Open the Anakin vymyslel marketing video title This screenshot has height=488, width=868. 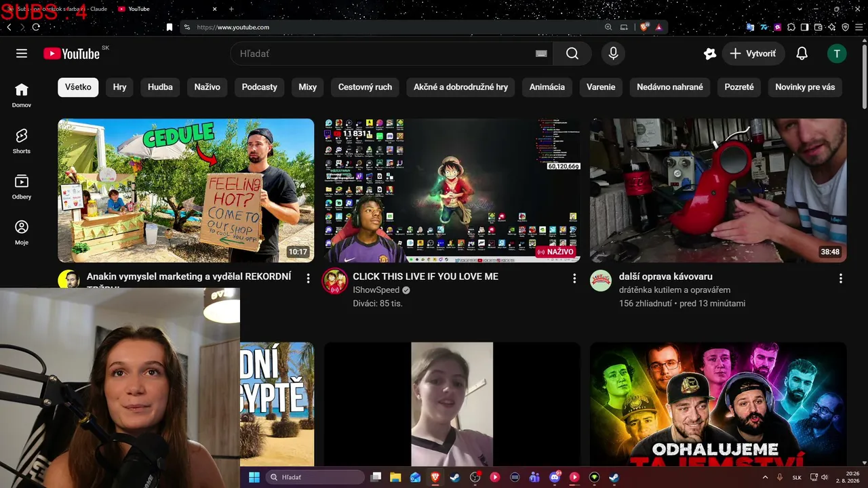coord(189,277)
